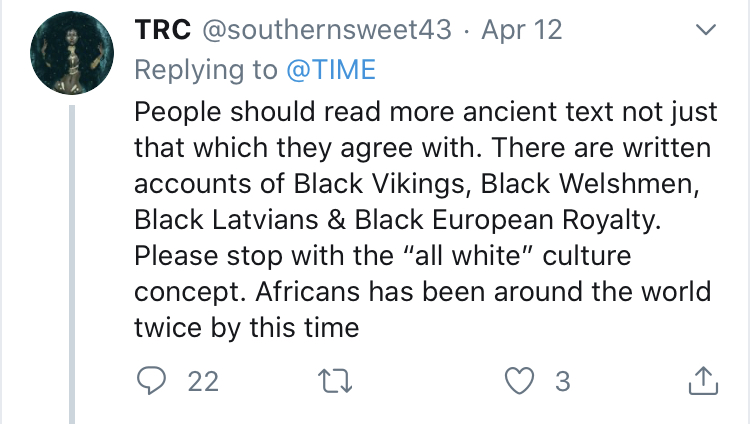Open the @TIME mention link
The height and width of the screenshot is (424, 750).
pyautogui.click(x=331, y=69)
